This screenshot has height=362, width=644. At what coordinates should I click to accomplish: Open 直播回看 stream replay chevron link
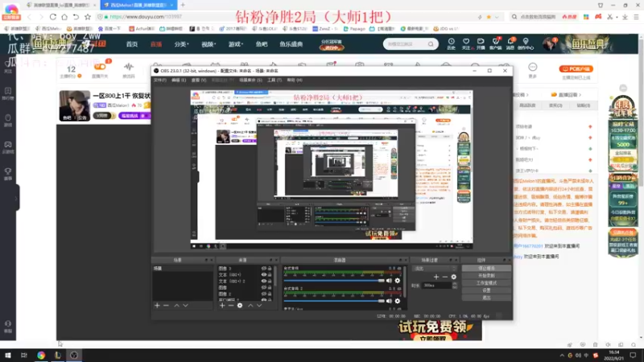point(567,95)
